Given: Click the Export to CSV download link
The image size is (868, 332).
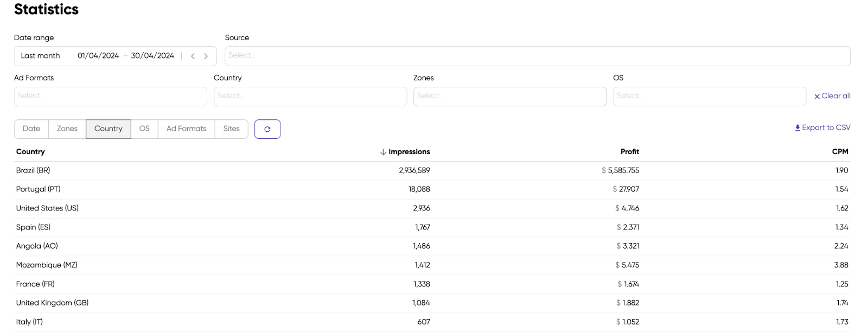Looking at the screenshot, I should pyautogui.click(x=822, y=127).
